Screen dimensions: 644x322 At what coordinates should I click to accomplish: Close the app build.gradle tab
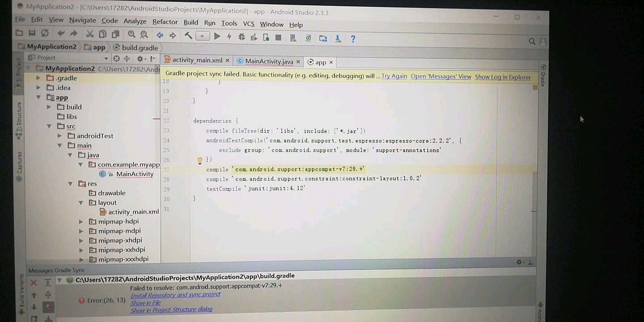331,62
